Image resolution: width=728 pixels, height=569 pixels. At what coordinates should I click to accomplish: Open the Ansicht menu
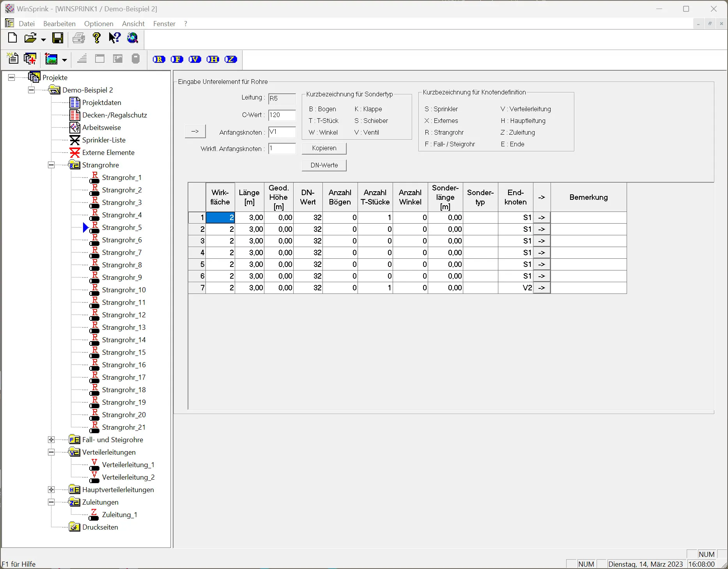(x=133, y=24)
